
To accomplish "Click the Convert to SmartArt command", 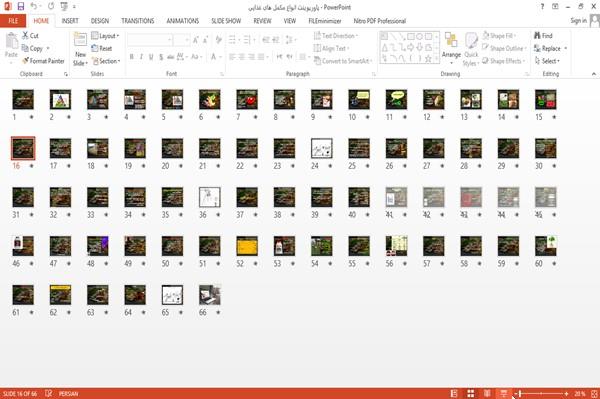I will click(x=343, y=61).
